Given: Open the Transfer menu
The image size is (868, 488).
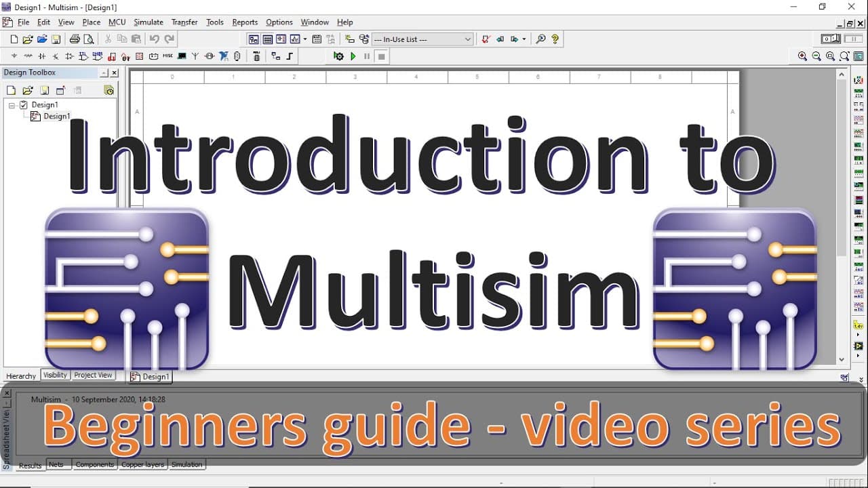Looking at the screenshot, I should coord(184,22).
